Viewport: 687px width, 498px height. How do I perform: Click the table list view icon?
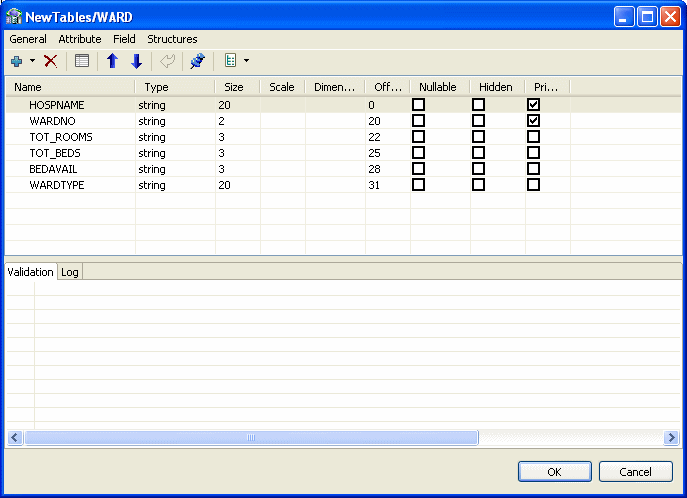82,61
